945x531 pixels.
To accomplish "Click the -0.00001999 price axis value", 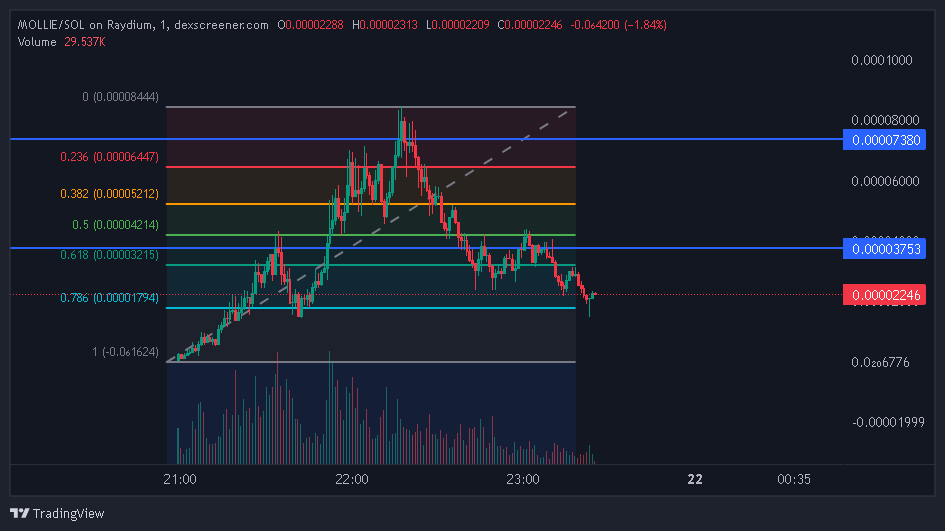I will coord(888,422).
